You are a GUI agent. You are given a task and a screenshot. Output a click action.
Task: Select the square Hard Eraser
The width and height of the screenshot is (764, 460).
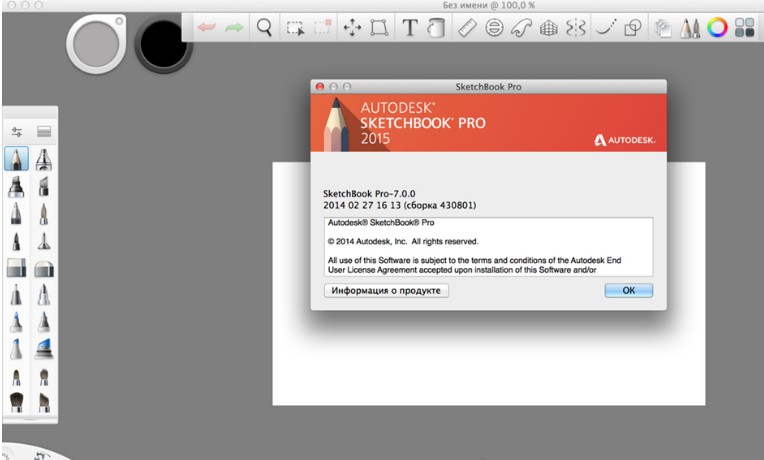pos(16,268)
